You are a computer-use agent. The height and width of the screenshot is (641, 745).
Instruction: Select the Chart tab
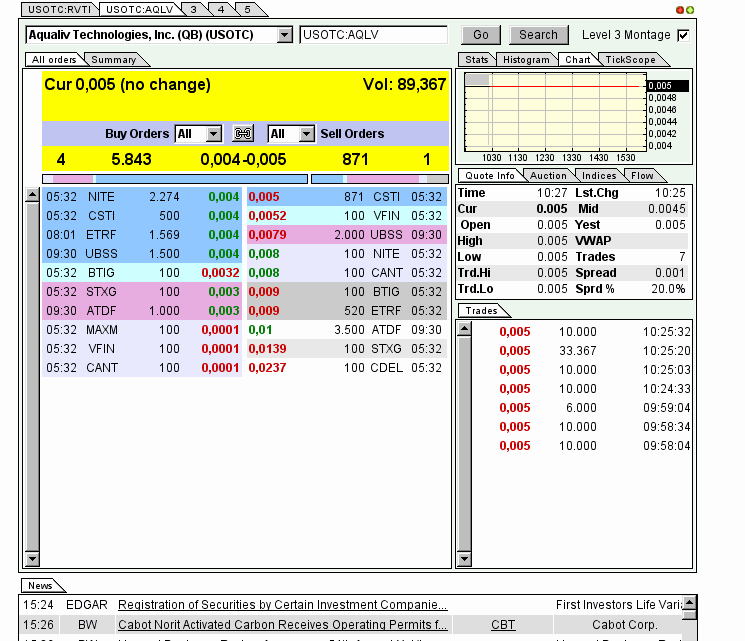577,60
